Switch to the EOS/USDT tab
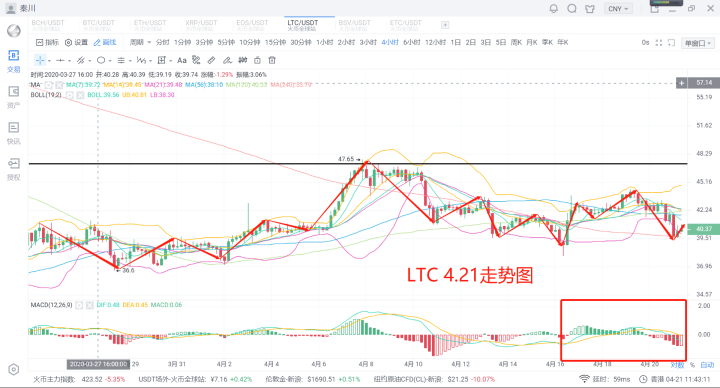 [252, 25]
